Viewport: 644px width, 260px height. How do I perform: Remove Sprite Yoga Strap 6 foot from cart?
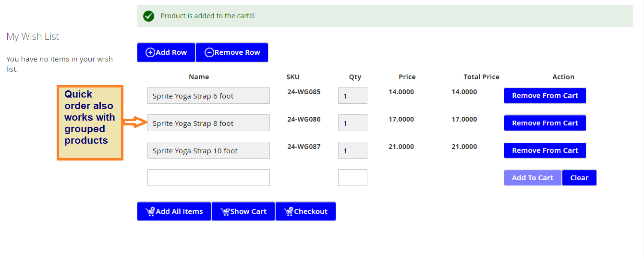[545, 96]
